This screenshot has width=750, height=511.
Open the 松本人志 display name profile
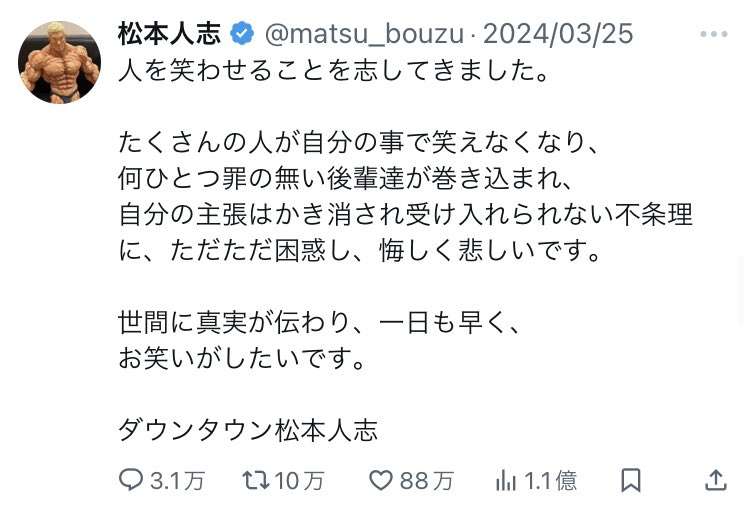click(x=170, y=34)
